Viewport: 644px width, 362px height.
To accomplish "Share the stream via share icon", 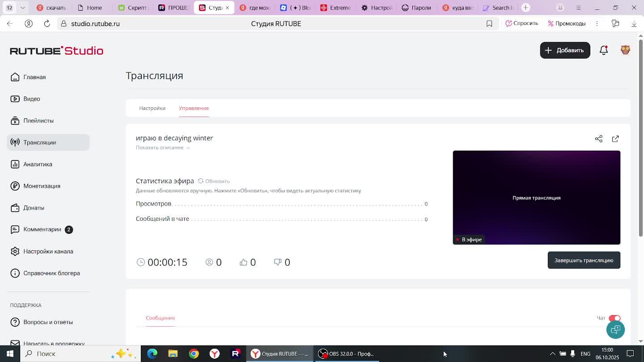I will point(599,139).
